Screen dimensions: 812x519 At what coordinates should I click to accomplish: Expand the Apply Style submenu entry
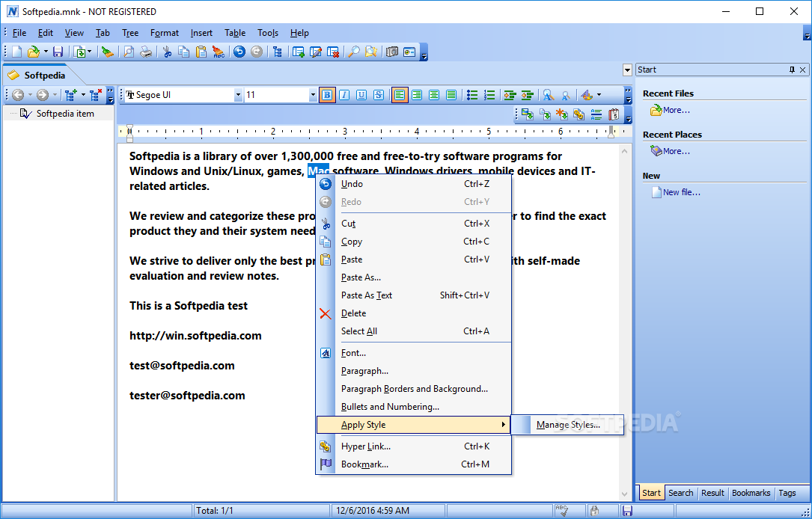[x=414, y=425]
